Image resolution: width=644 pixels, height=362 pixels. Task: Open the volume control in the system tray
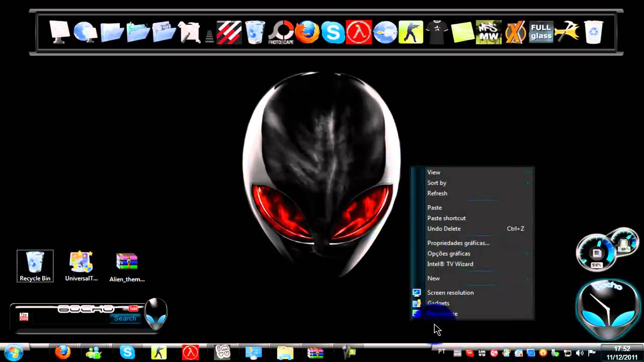[580, 353]
